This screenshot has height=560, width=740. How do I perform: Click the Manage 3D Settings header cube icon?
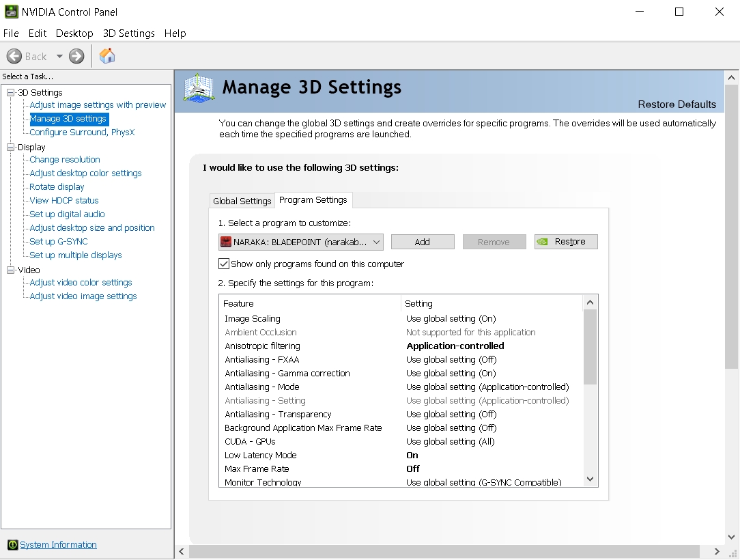click(199, 89)
